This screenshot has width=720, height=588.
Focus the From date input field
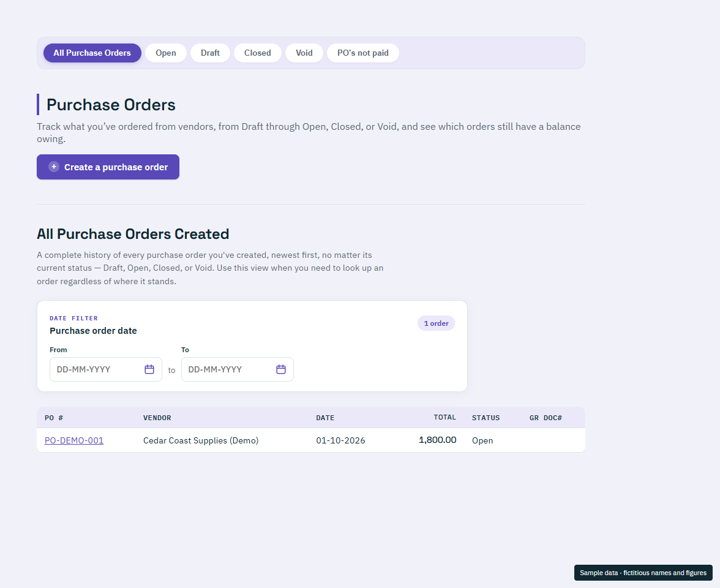tap(105, 369)
